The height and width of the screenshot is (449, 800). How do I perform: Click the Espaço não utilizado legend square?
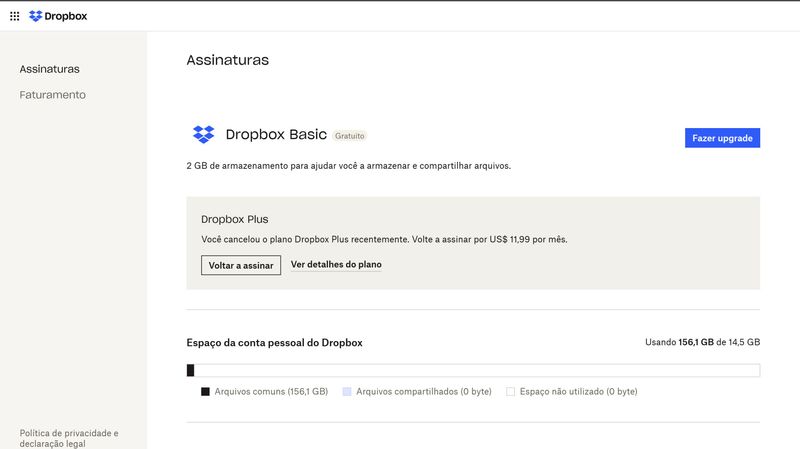click(x=510, y=392)
